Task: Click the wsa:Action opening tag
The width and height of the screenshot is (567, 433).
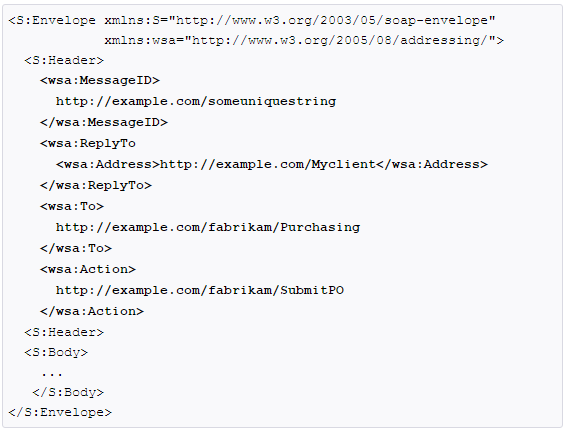Action: [x=88, y=269]
